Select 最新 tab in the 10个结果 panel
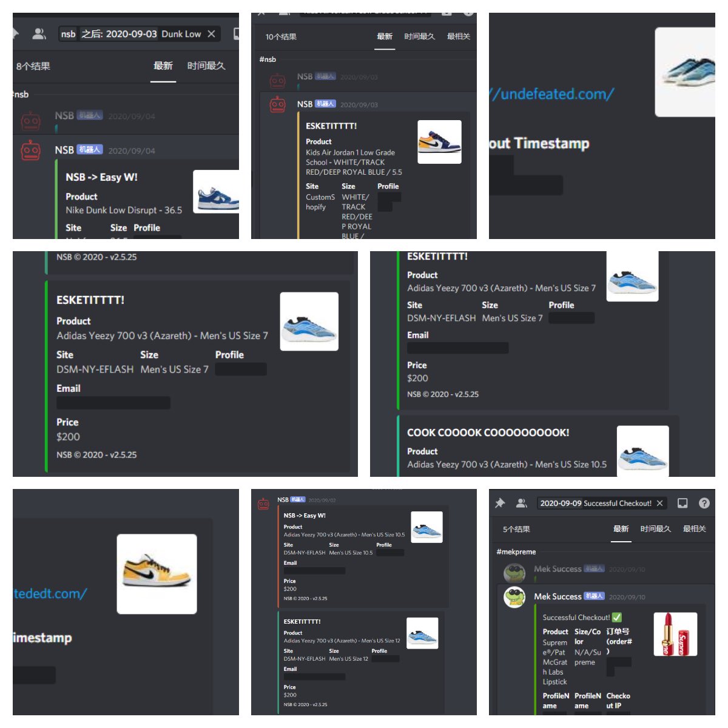728x728 pixels. (x=385, y=36)
